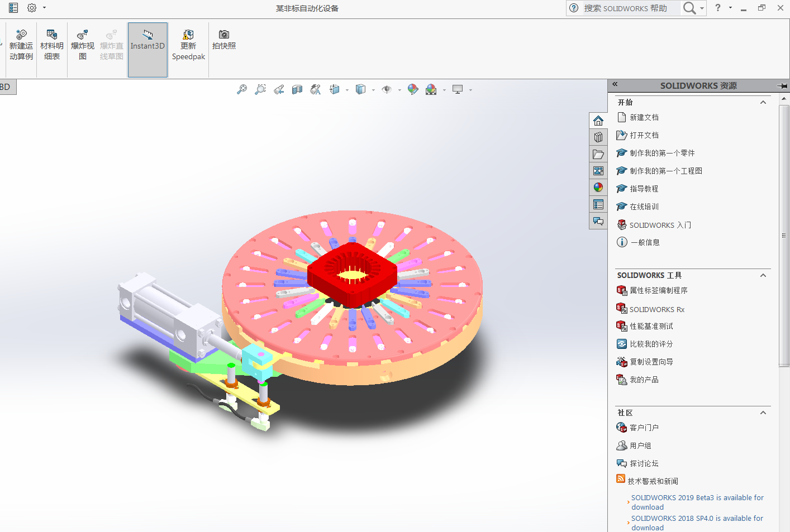Open the 探讨论坛 link
790x532 pixels.
click(x=637, y=463)
